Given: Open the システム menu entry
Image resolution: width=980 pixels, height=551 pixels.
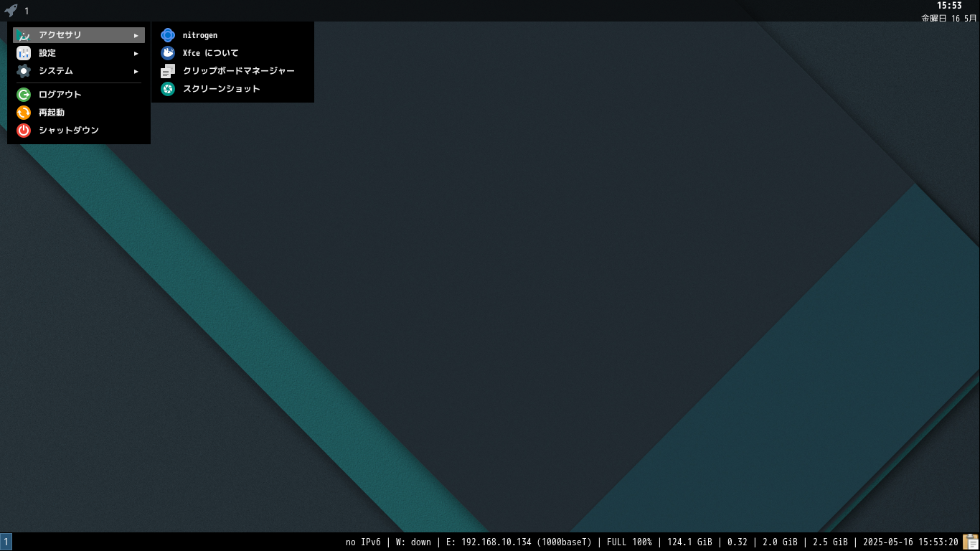Looking at the screenshot, I should click(79, 71).
